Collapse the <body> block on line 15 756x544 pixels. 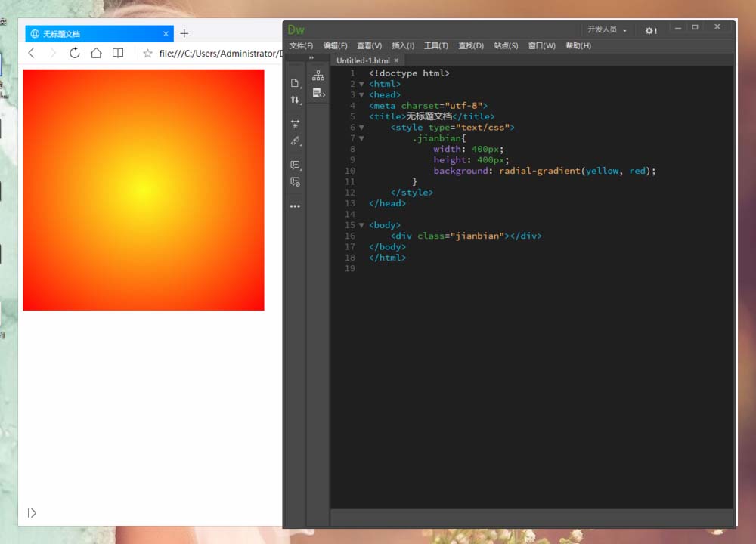point(361,225)
